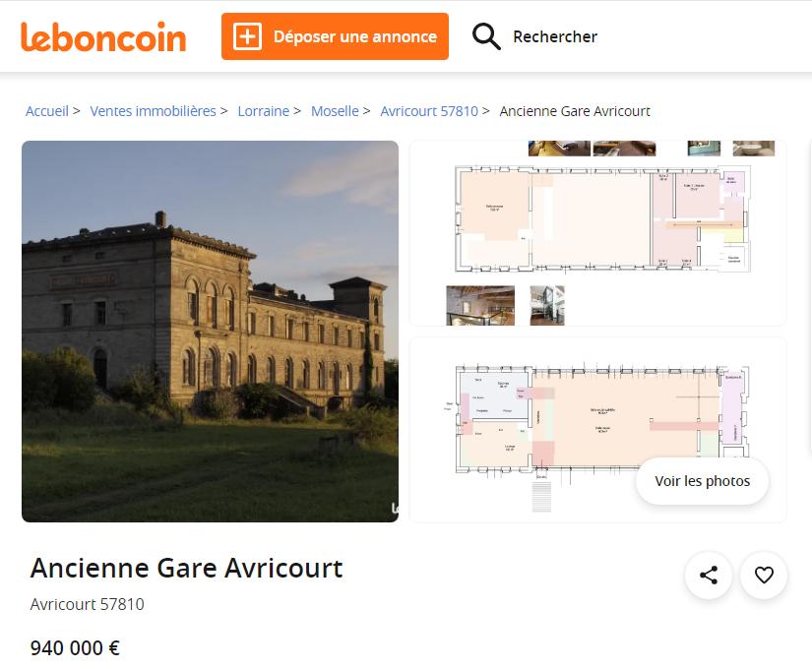This screenshot has height=669, width=812.
Task: Open the Ventes immobilières breadcrumb
Action: point(153,111)
